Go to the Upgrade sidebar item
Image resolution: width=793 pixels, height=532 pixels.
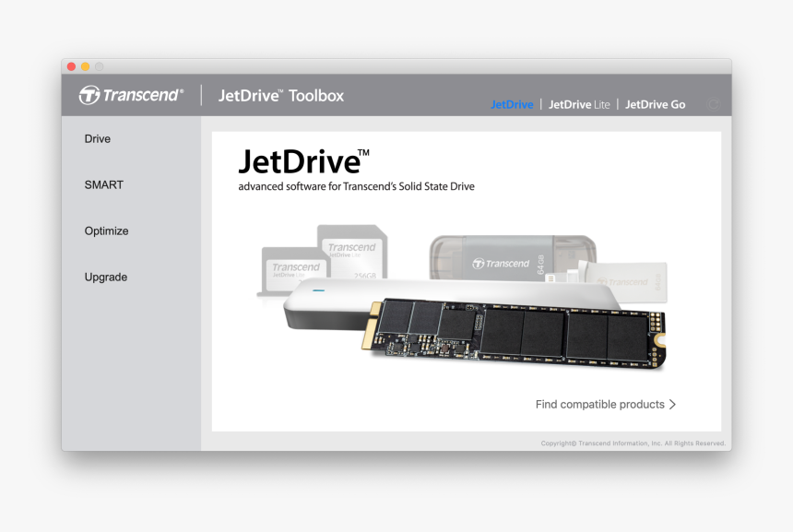[x=106, y=277]
